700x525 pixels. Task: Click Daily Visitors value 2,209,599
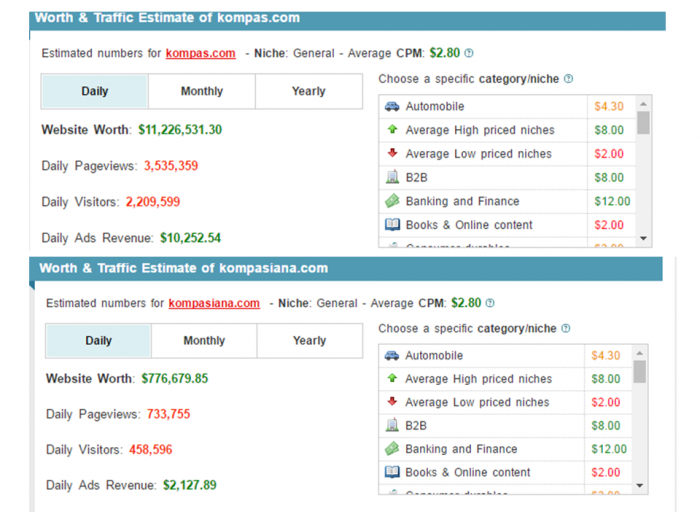click(153, 202)
